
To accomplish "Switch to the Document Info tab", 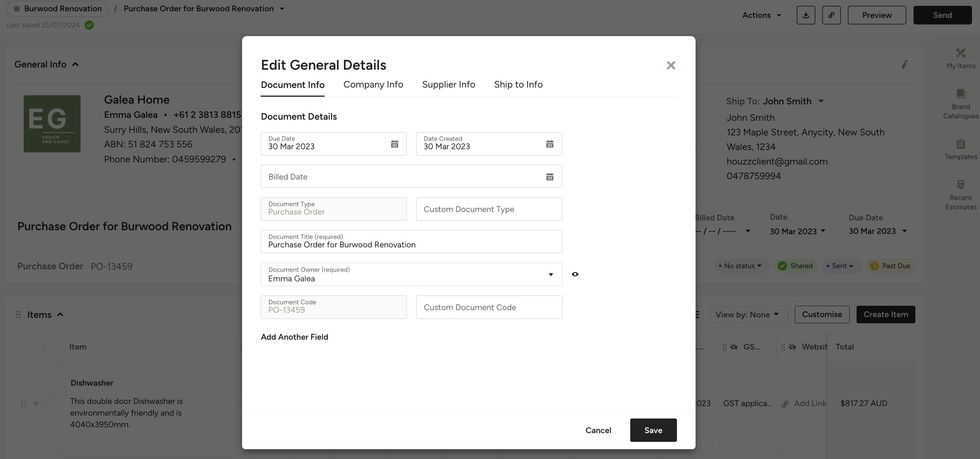I will click(292, 85).
